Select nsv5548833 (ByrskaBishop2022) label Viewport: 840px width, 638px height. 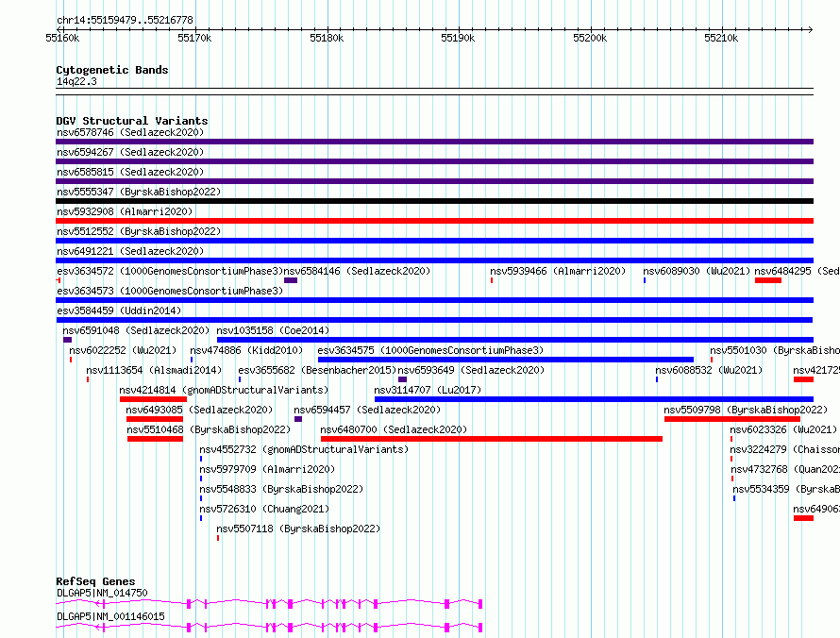281,489
